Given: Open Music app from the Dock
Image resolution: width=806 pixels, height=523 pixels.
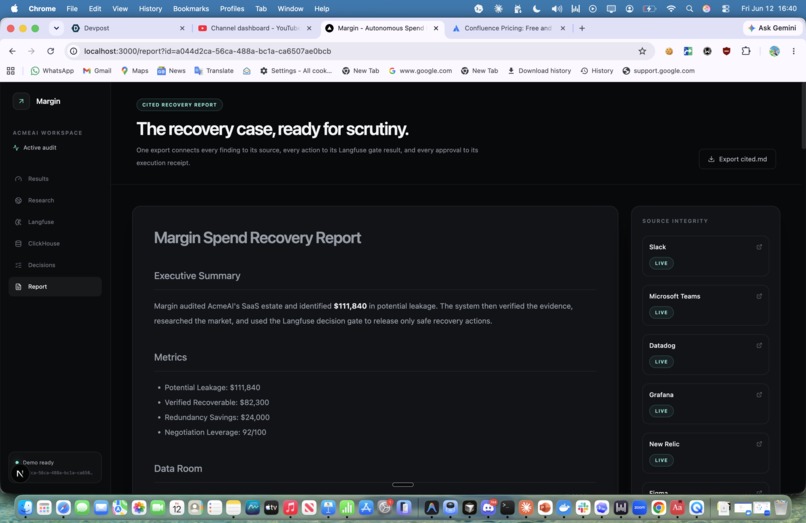Looking at the screenshot, I should pyautogui.click(x=290, y=508).
